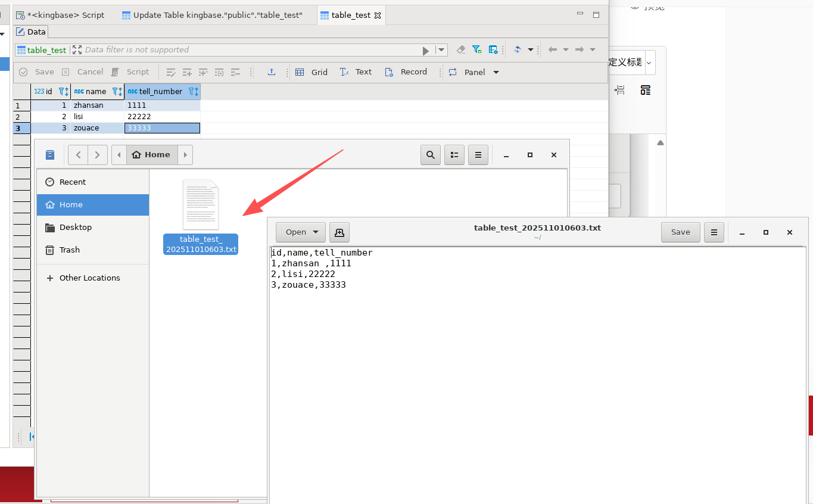This screenshot has width=813, height=504.
Task: Click the search icon in file manager
Action: click(430, 155)
